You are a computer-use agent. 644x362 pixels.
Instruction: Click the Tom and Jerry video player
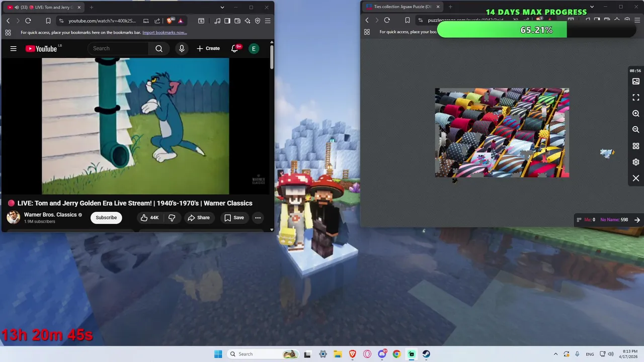(135, 126)
